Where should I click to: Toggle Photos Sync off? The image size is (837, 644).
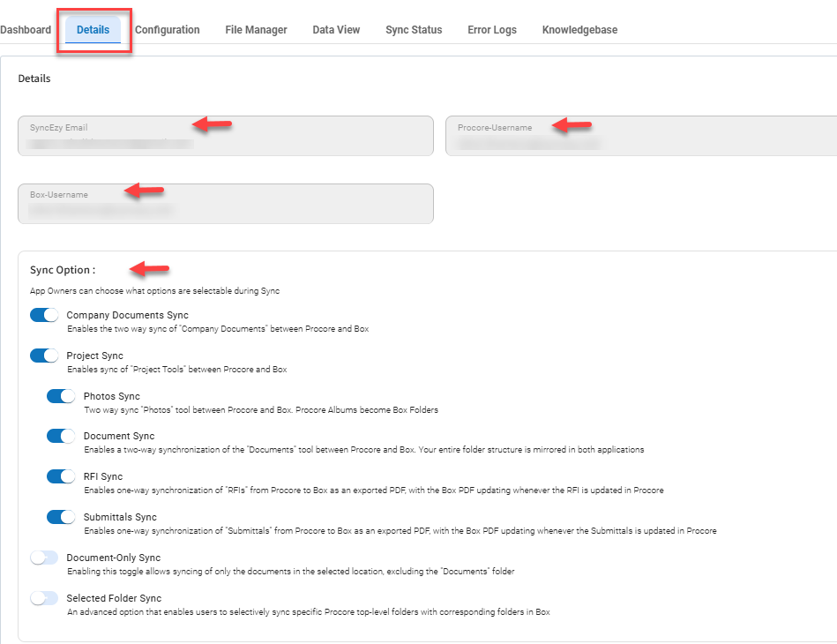tap(61, 396)
